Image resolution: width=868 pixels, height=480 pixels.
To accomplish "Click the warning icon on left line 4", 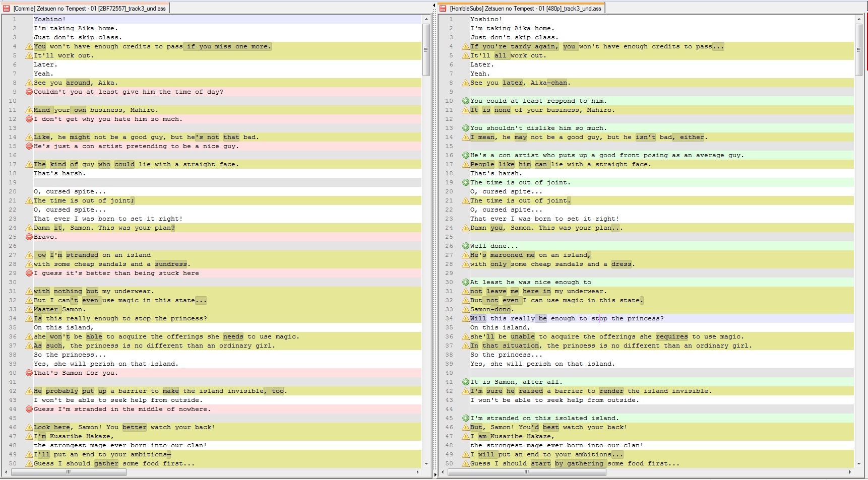I will click(x=29, y=46).
